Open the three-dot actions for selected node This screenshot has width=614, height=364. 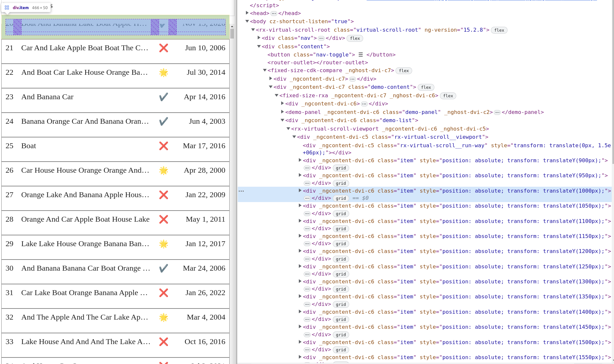click(x=241, y=191)
